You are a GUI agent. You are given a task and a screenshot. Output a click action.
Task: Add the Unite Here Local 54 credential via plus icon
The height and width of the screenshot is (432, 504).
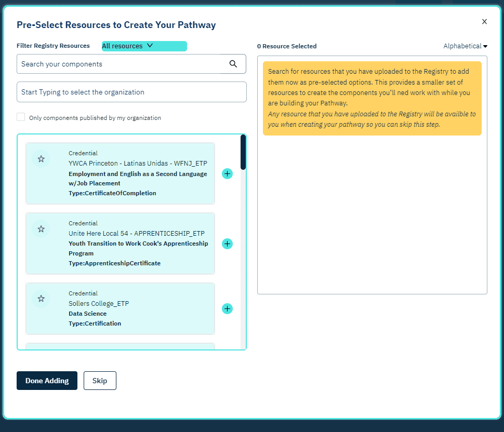[227, 244]
